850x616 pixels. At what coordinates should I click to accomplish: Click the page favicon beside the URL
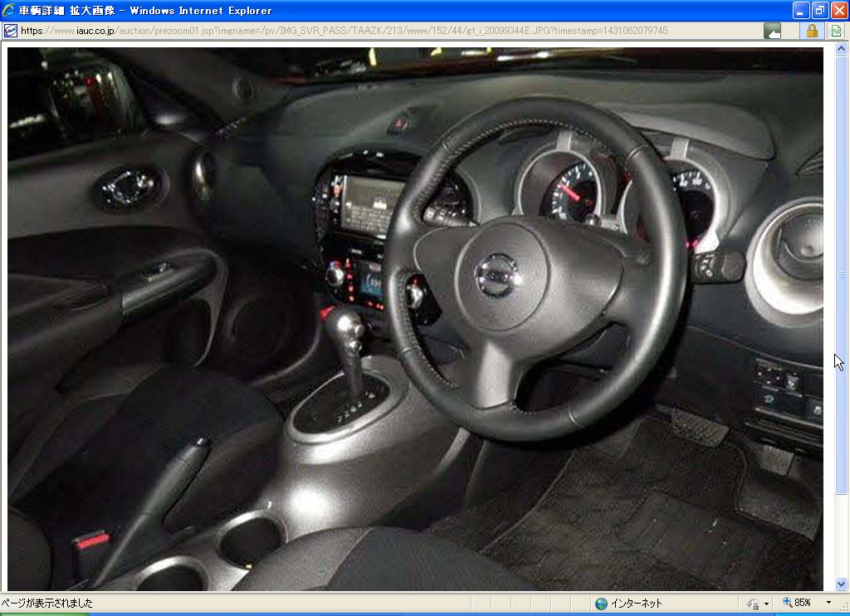pos(10,31)
